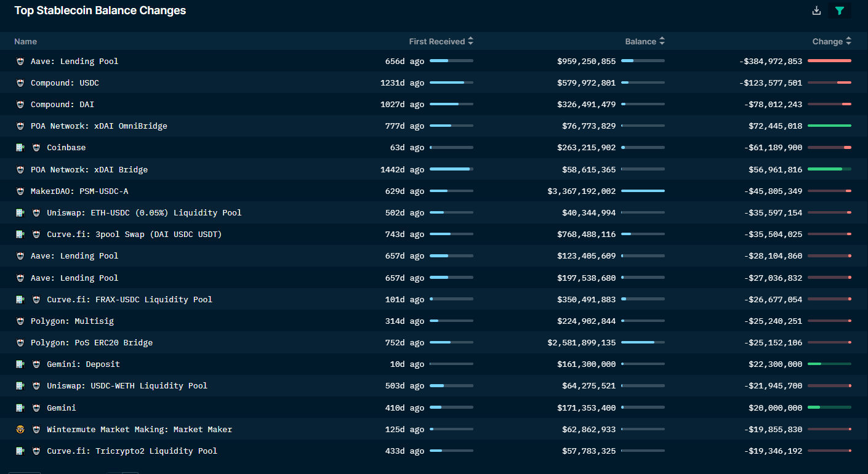Click contract icon beside Polygon: PoS ERC20 Bridge
Screen dimensions: 868x474
(x=20, y=343)
